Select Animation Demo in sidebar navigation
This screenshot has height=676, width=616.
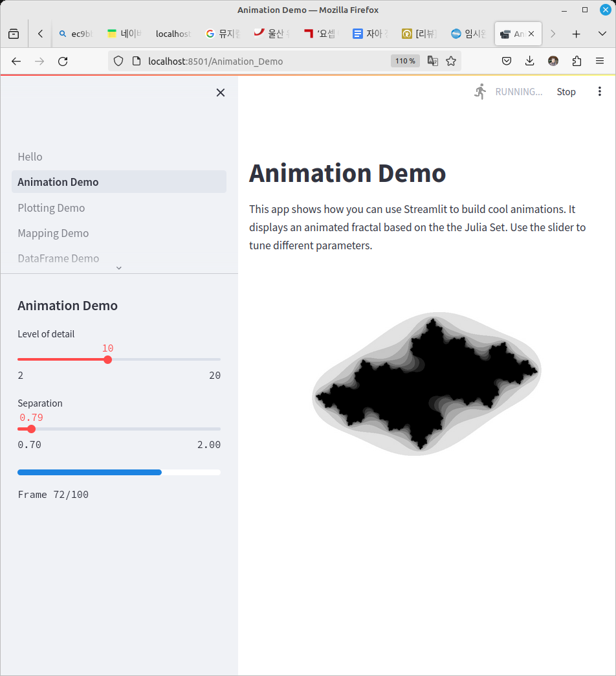click(x=119, y=182)
